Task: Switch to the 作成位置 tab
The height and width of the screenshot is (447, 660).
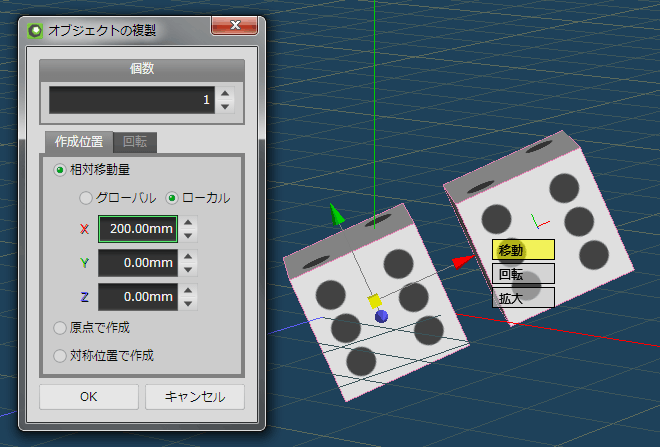Action: [x=79, y=142]
